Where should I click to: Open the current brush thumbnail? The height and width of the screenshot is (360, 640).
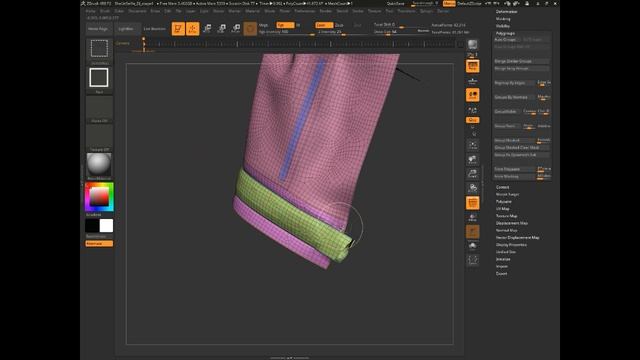tap(99, 49)
